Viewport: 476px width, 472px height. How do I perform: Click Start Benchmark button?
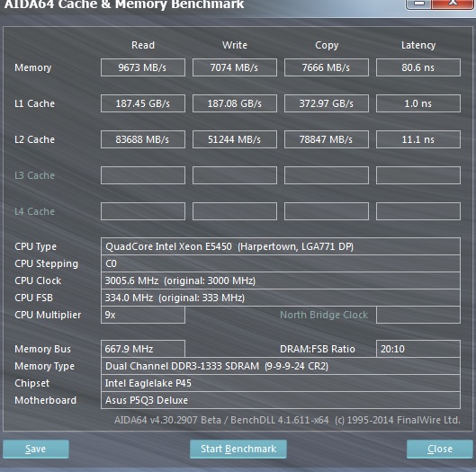[238, 449]
